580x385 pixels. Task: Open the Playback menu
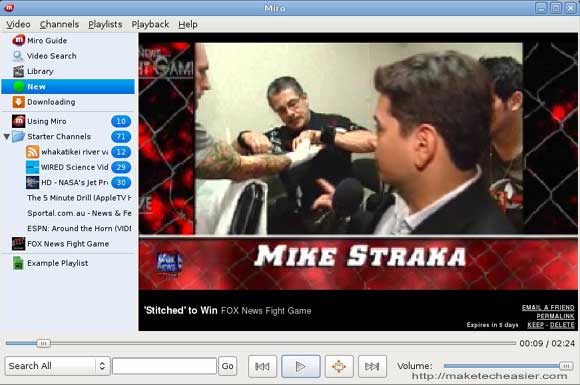click(150, 24)
